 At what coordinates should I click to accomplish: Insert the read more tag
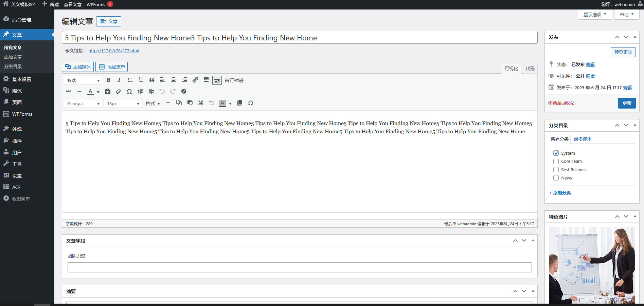(x=206, y=80)
